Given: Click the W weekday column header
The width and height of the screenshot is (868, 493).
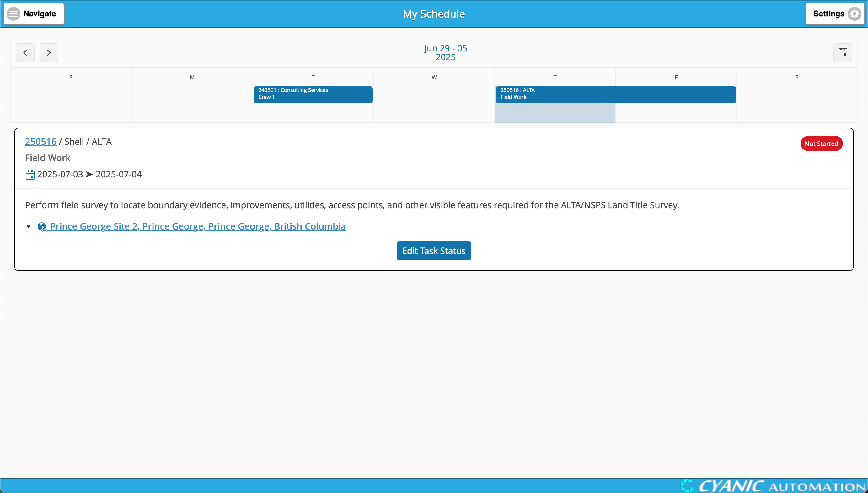Looking at the screenshot, I should pos(434,77).
